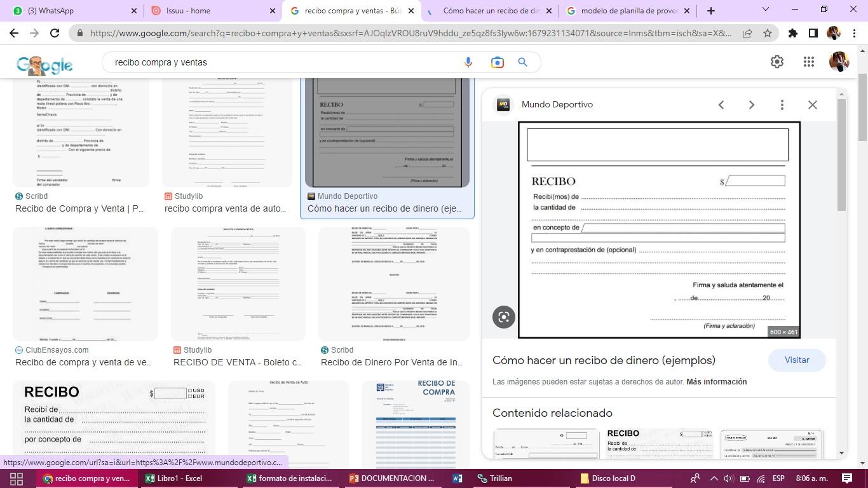
Task: Search by voice microphone icon
Action: [x=468, y=62]
